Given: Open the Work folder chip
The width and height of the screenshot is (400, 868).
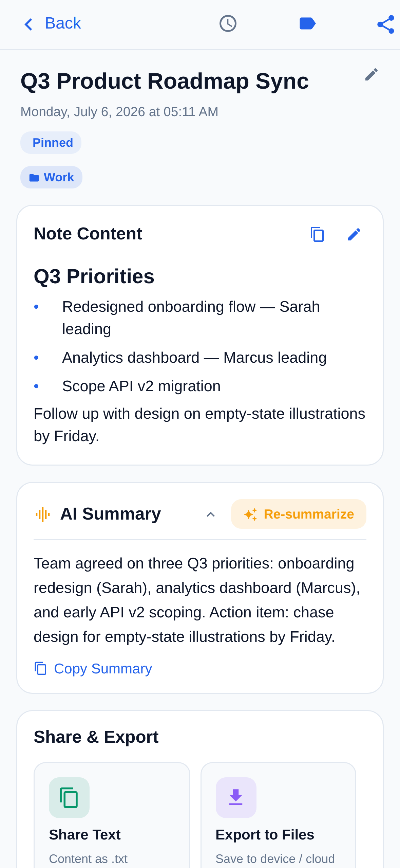Looking at the screenshot, I should [x=51, y=177].
